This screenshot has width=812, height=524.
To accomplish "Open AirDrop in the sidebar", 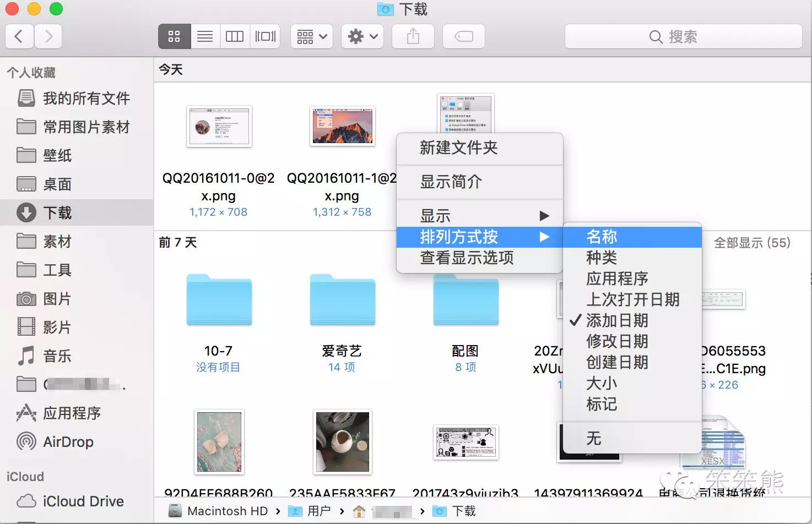I will [x=68, y=442].
